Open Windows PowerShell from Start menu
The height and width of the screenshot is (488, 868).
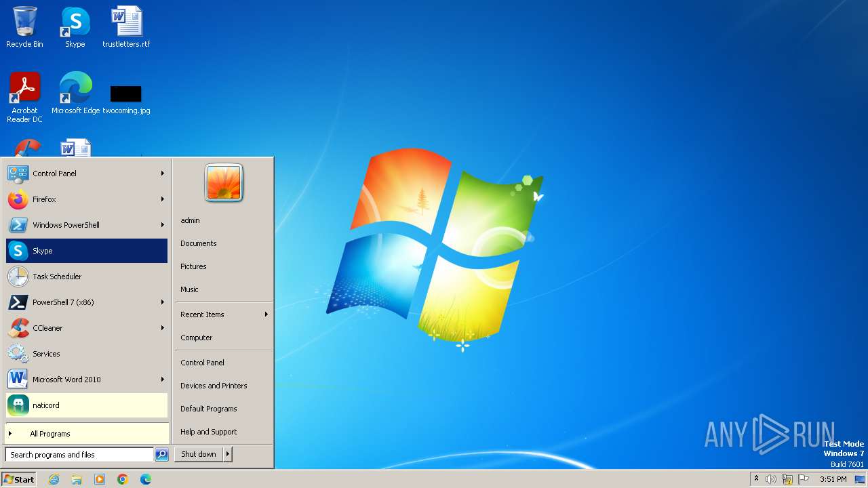pyautogui.click(x=87, y=225)
